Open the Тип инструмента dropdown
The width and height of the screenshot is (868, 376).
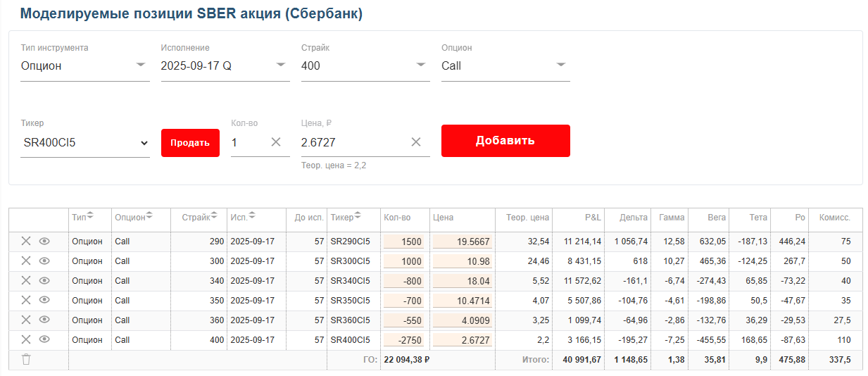85,65
